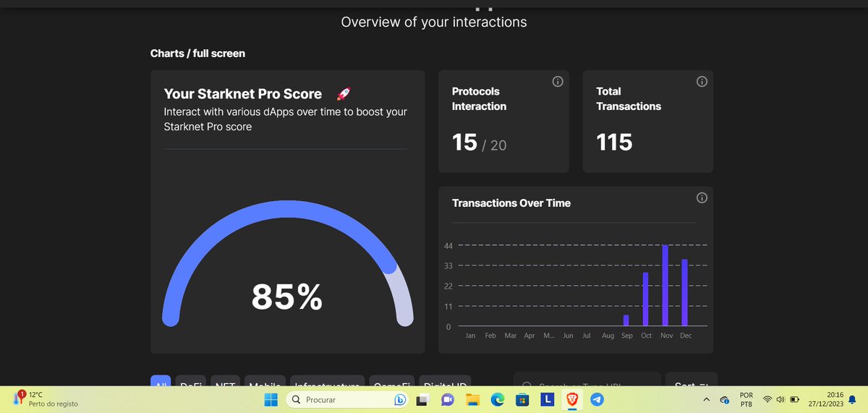Image resolution: width=868 pixels, height=413 pixels.
Task: Click the Wi-Fi network tray icon
Action: click(x=767, y=399)
